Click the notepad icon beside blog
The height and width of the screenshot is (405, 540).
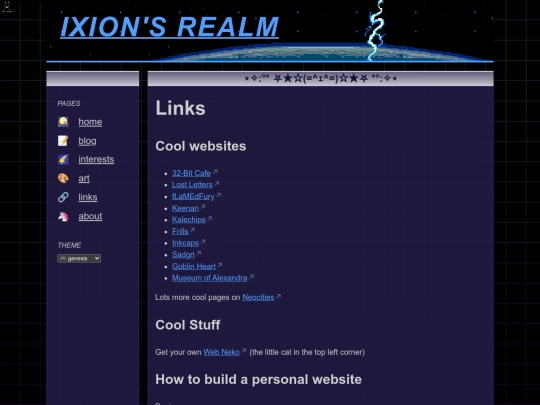[x=63, y=141]
